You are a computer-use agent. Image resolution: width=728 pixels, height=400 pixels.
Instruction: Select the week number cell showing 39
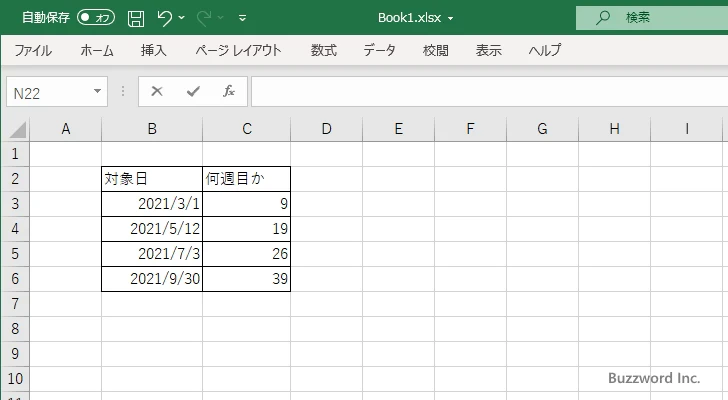pos(247,279)
